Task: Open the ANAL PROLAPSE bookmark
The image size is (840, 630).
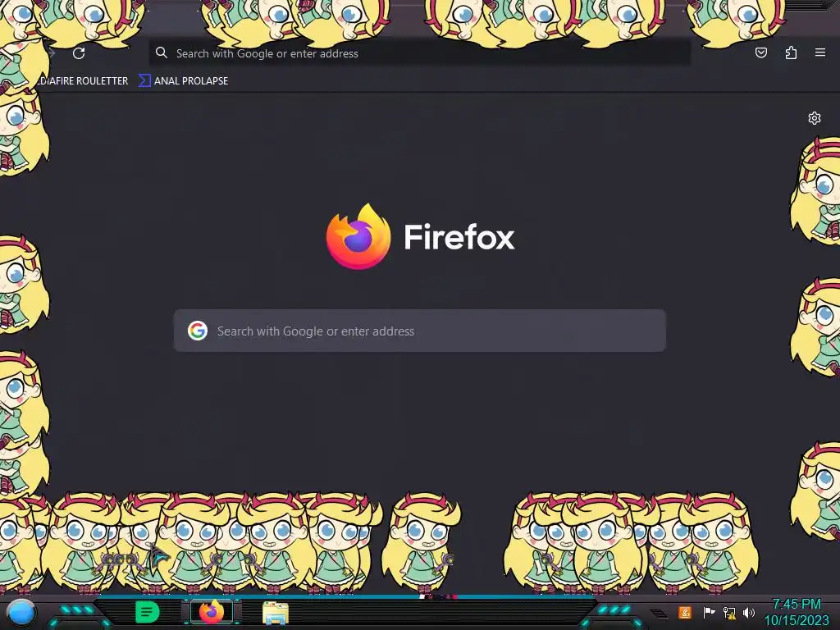Action: tap(184, 81)
